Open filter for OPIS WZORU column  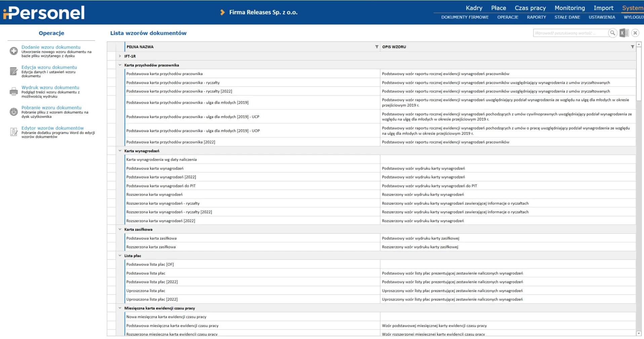tap(632, 47)
